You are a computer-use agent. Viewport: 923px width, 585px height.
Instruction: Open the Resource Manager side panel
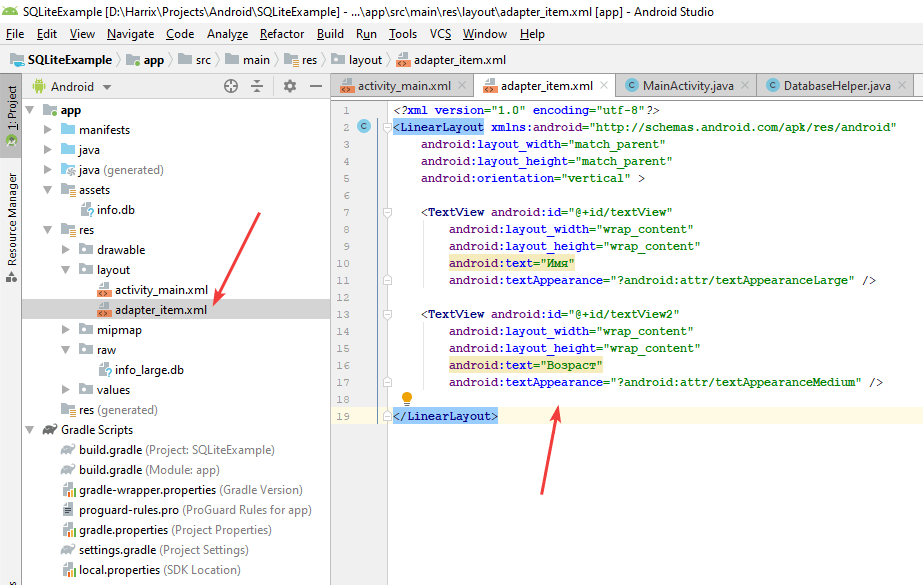tap(12, 218)
